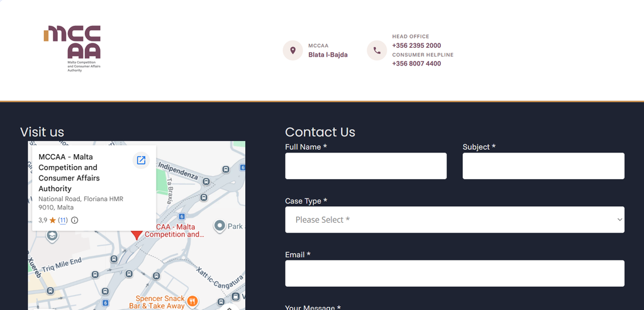Click the orange star rating icon
Screen dimensions: 644x310
coord(53,220)
